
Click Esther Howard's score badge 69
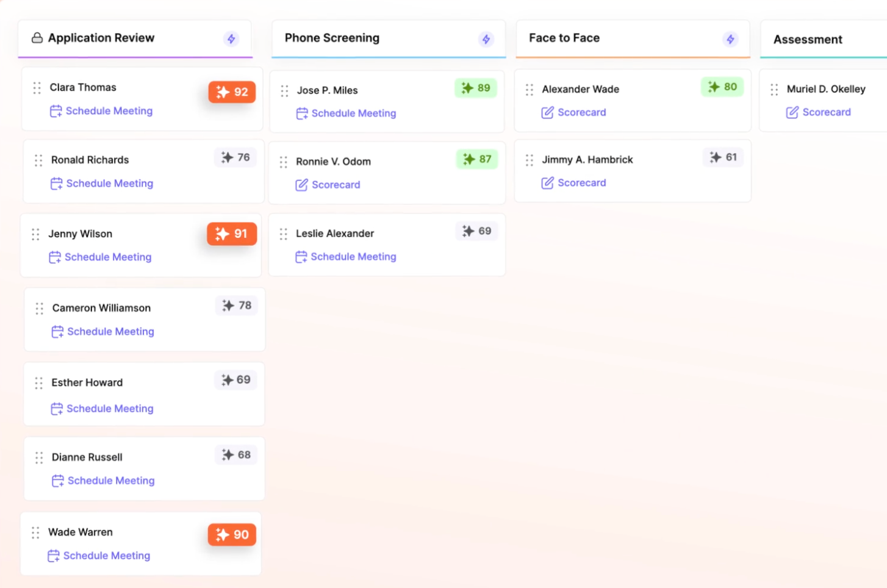pyautogui.click(x=236, y=380)
